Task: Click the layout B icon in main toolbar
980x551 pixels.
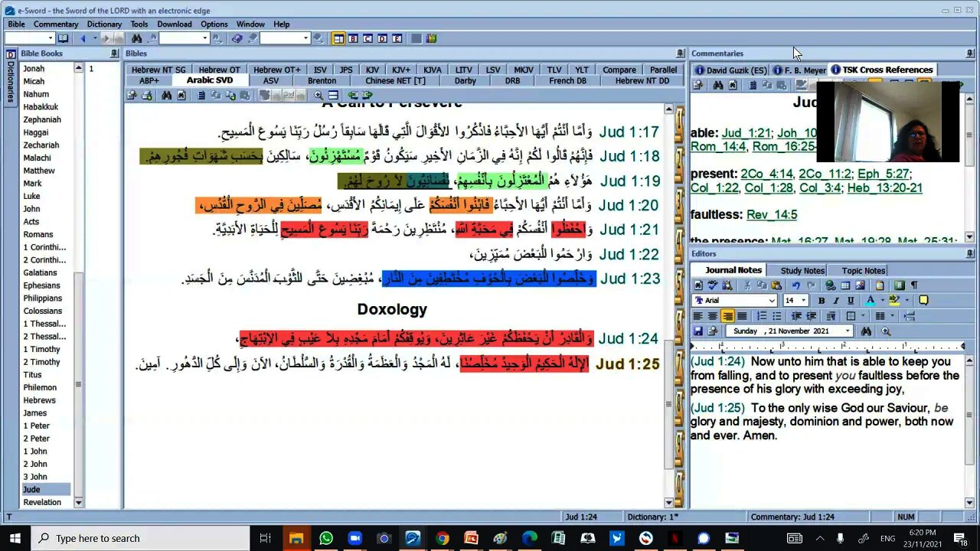Action: pos(353,38)
